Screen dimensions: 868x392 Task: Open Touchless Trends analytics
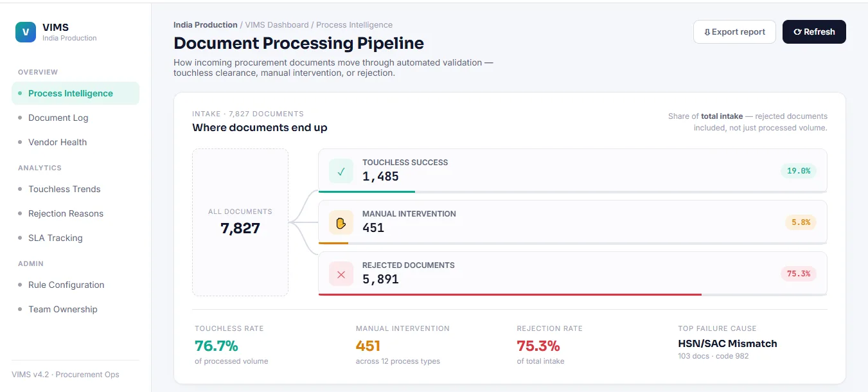click(x=75, y=189)
